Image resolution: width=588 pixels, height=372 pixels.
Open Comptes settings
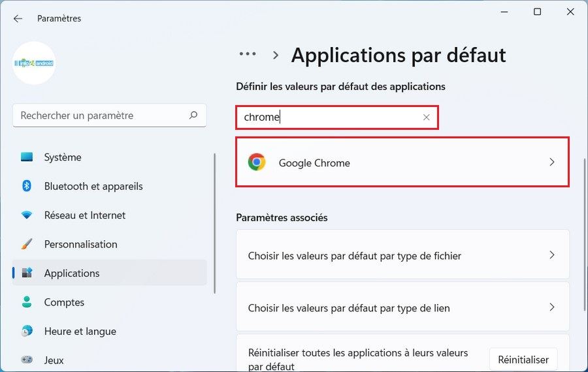pyautogui.click(x=110, y=302)
